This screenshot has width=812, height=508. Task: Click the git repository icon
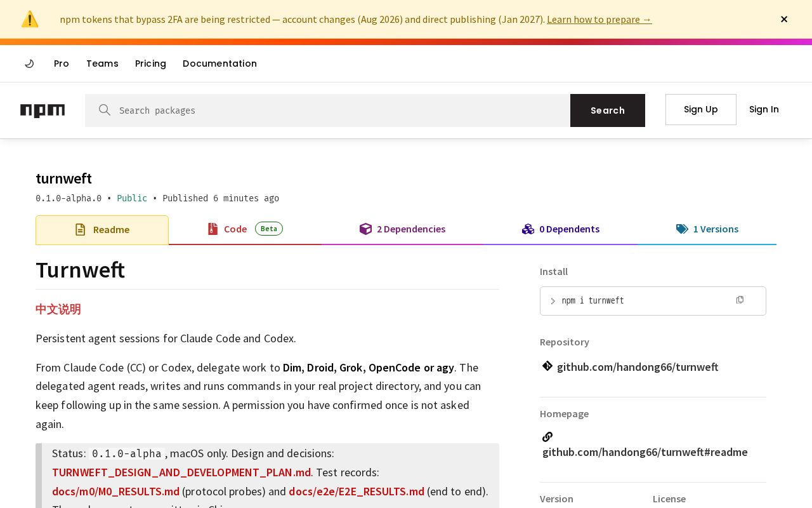pos(547,366)
